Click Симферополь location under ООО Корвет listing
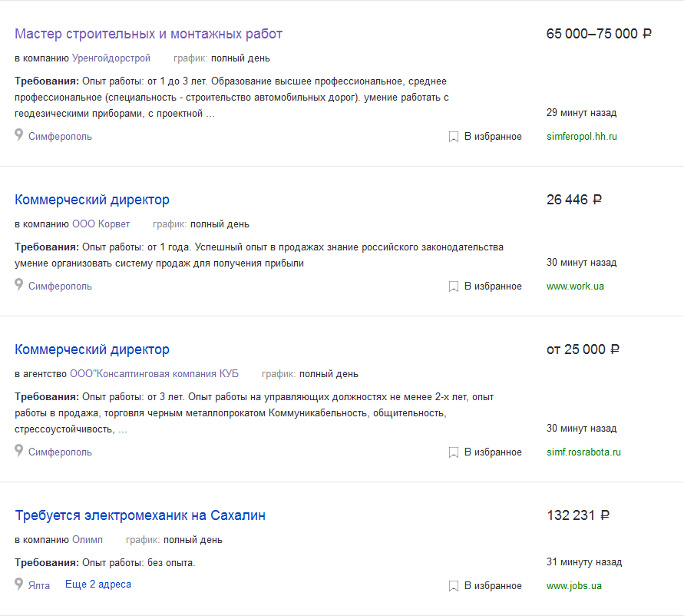Image resolution: width=684 pixels, height=616 pixels. pyautogui.click(x=60, y=286)
